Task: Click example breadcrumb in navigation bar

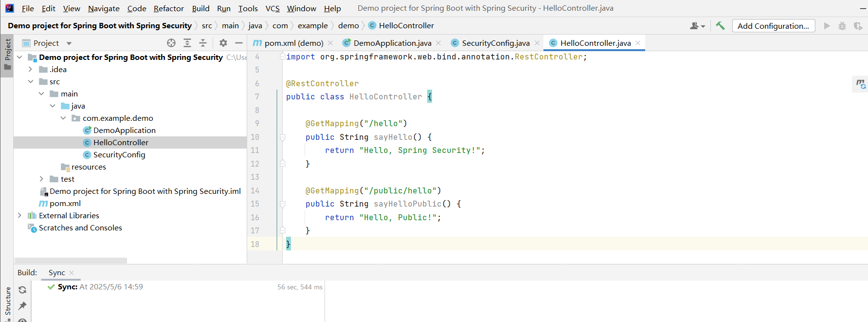Action: pos(313,25)
